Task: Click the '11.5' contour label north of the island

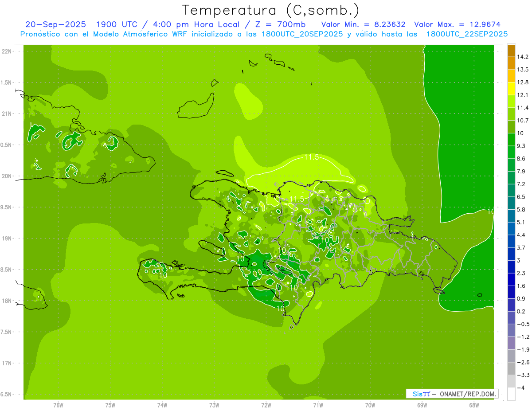Action: pos(312,157)
